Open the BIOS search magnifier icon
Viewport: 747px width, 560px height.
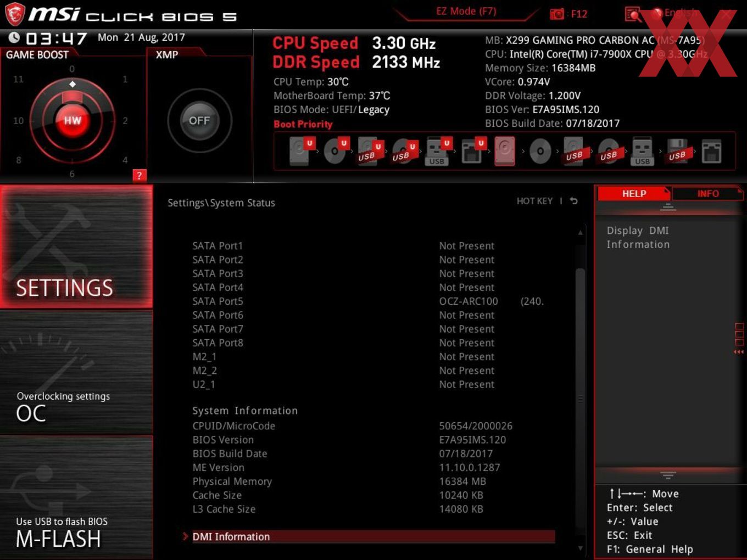[633, 14]
